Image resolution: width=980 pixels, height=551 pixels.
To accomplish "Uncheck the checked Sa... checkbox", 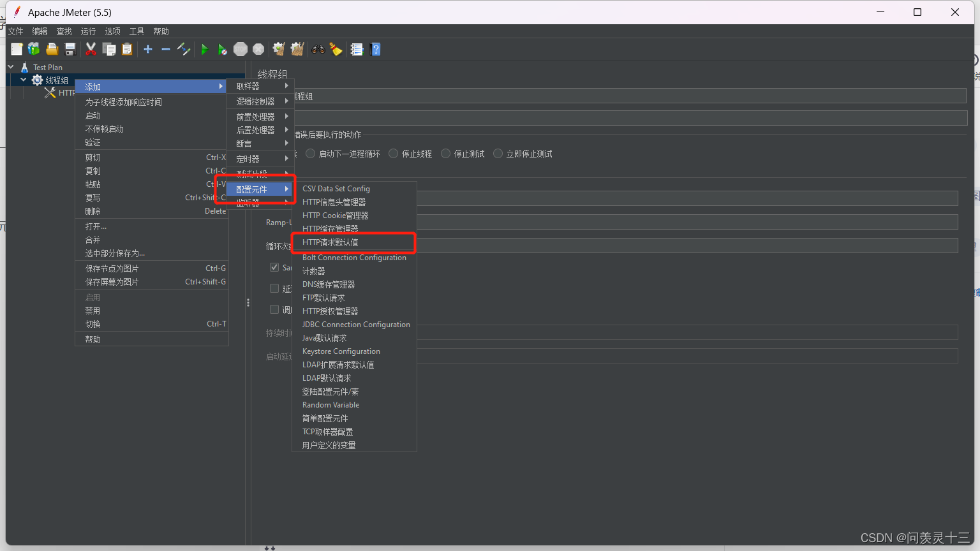I will point(274,267).
